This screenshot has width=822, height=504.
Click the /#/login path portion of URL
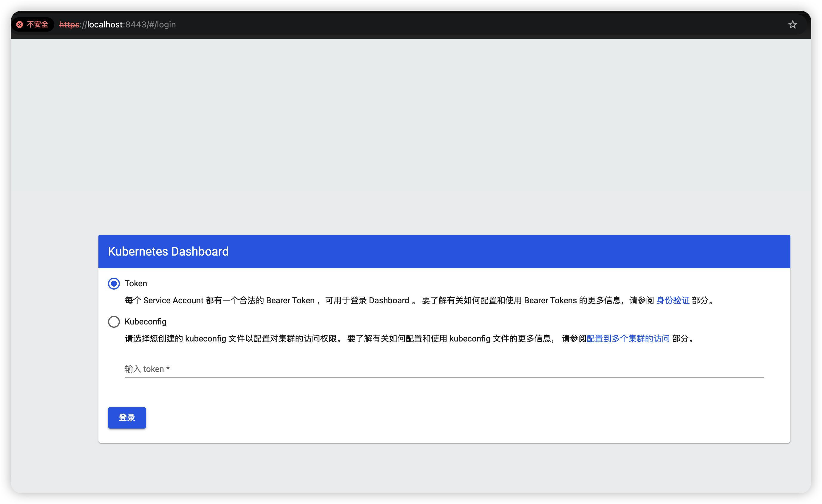point(161,24)
